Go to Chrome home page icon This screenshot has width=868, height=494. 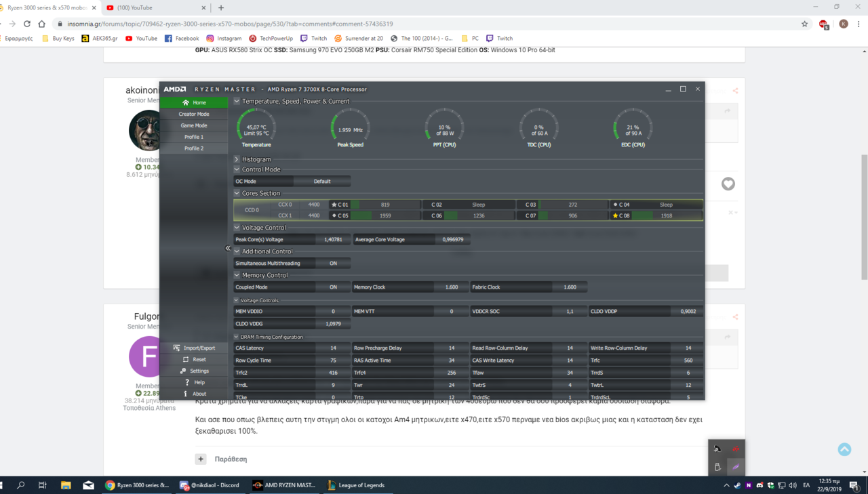tap(42, 24)
